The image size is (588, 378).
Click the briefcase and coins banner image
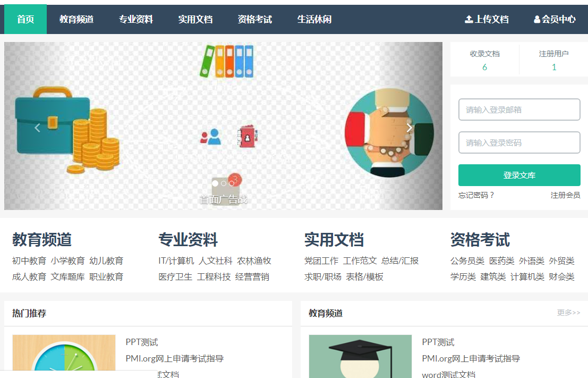click(67, 130)
